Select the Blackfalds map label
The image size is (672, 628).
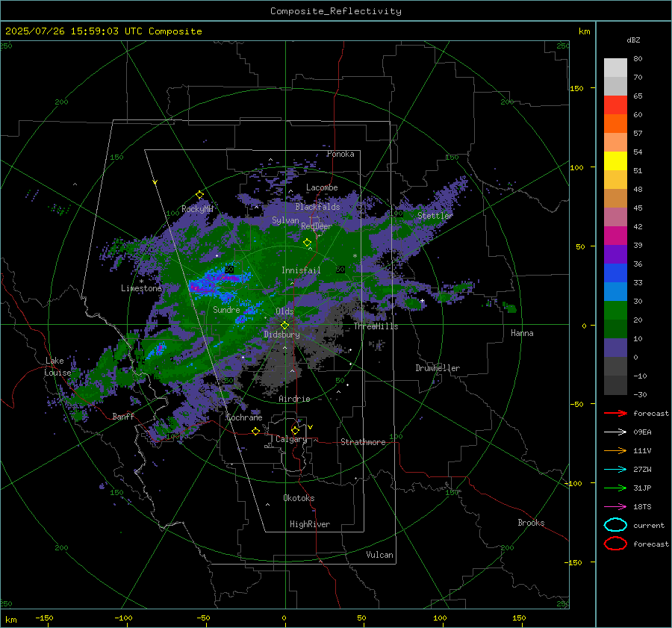[x=317, y=207]
